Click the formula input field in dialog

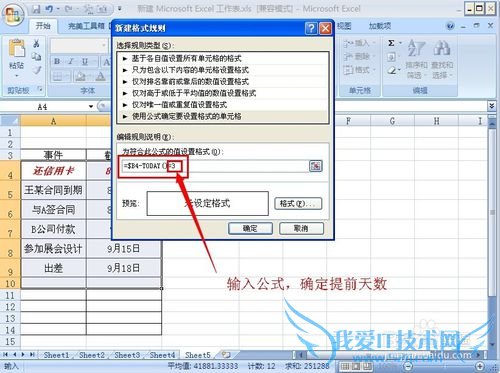pyautogui.click(x=215, y=166)
